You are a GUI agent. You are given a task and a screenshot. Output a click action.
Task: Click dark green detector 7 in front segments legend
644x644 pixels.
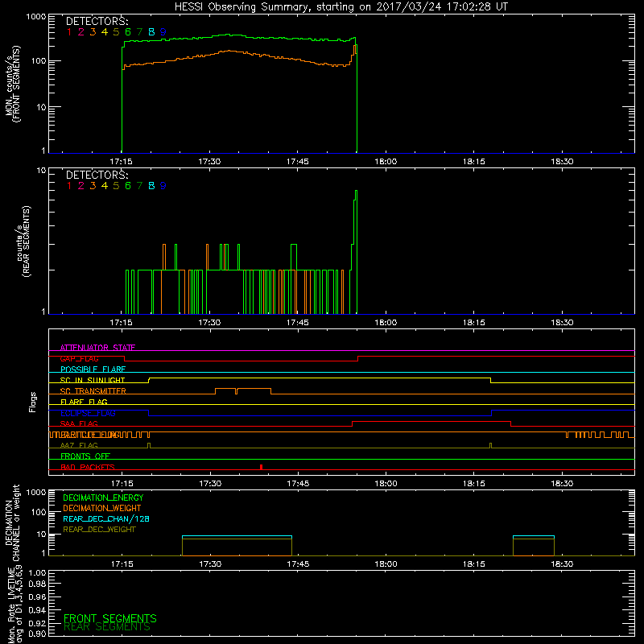[x=139, y=32]
